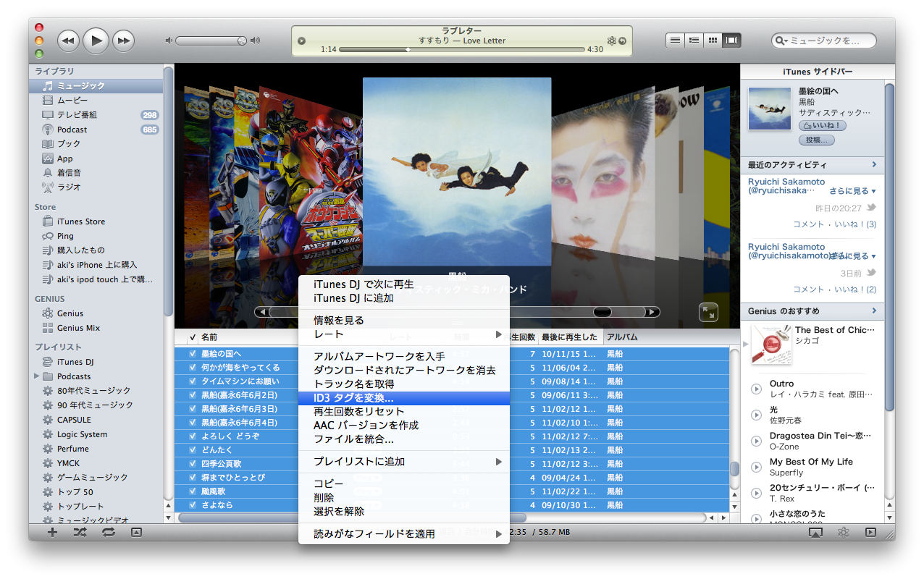Preview Outro in Genius recommendations
The height and width of the screenshot is (579, 924).
756,389
